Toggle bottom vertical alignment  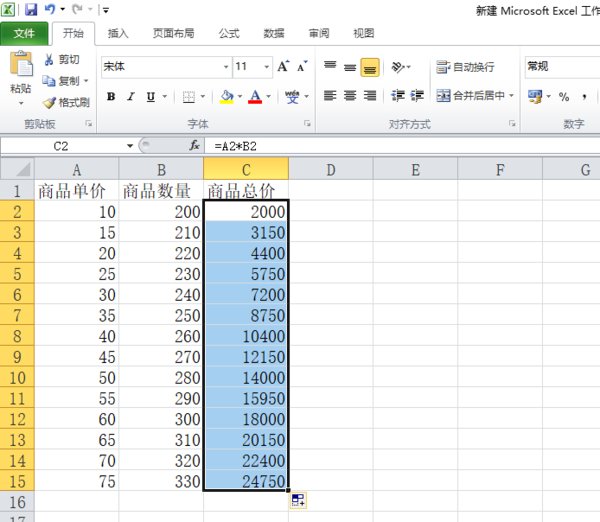click(x=370, y=67)
